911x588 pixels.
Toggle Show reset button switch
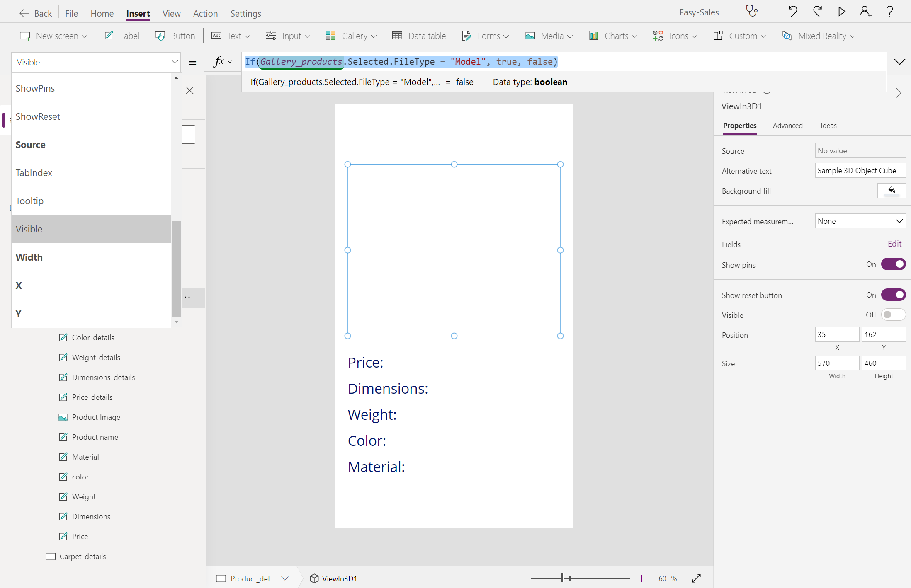893,295
